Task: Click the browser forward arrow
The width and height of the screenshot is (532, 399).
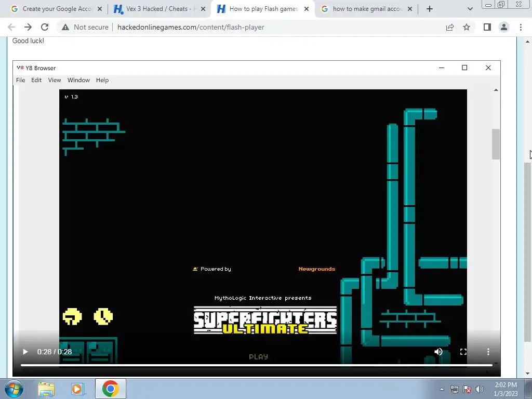Action: click(28, 27)
